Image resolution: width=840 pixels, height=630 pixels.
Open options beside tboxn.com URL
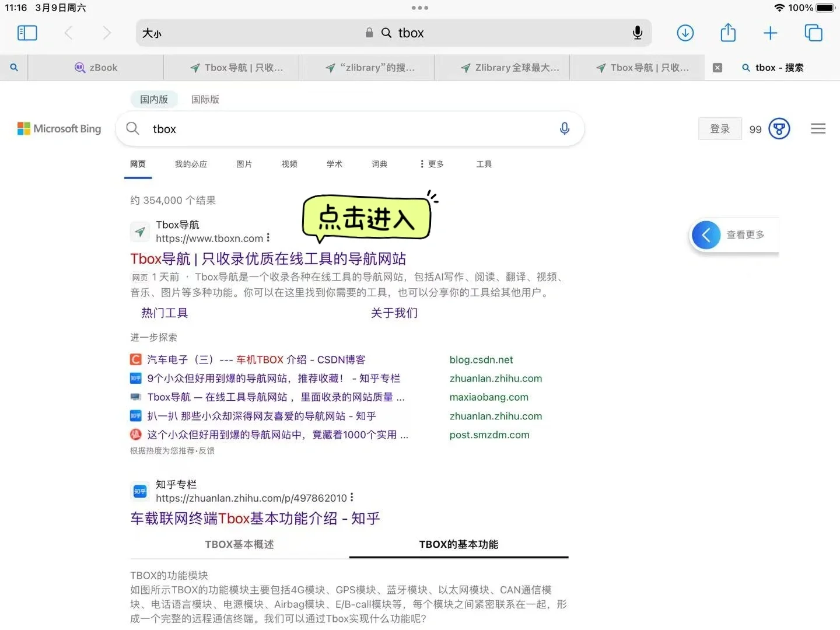point(268,238)
